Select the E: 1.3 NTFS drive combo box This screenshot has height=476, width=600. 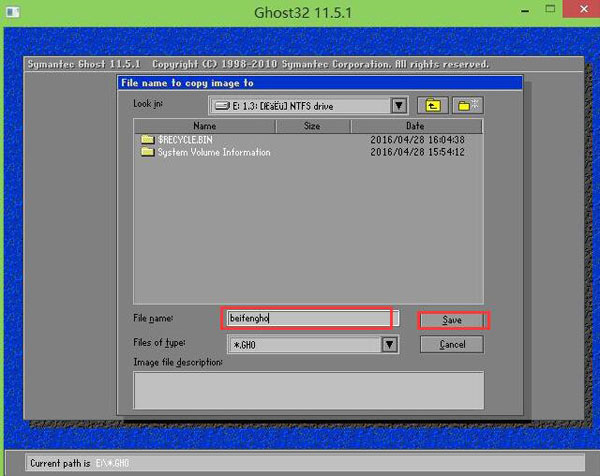[308, 106]
